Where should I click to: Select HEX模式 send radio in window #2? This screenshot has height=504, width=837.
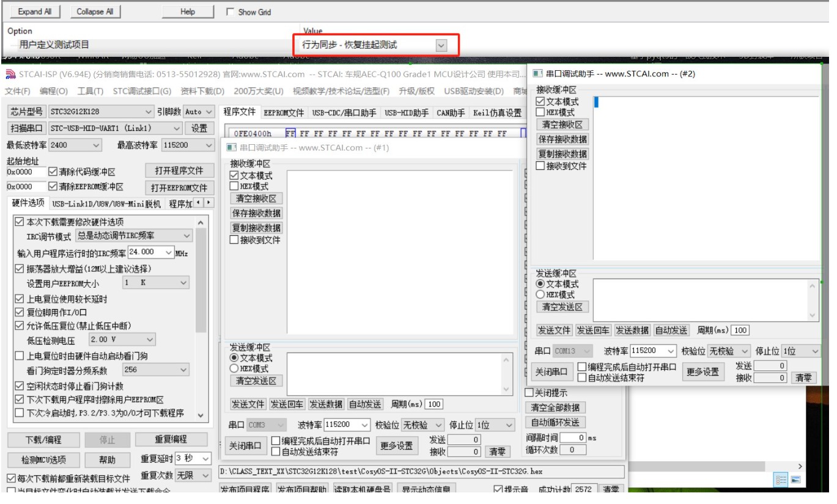click(x=540, y=294)
